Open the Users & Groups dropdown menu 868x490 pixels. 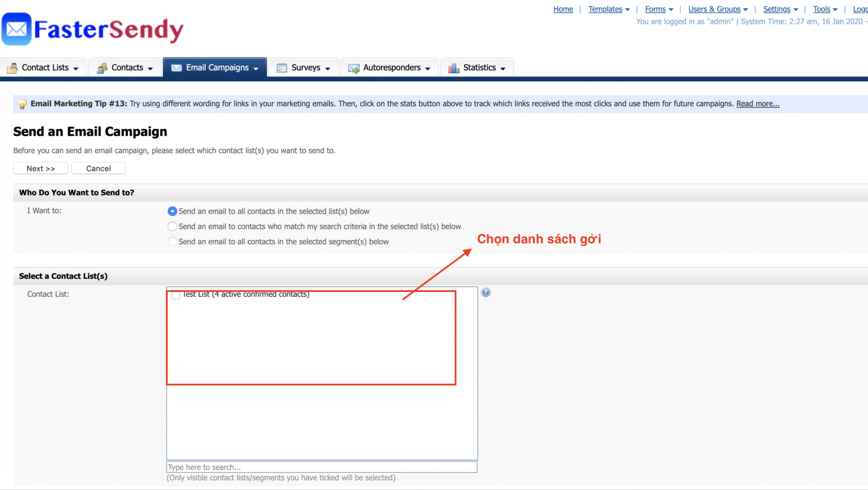pyautogui.click(x=718, y=9)
